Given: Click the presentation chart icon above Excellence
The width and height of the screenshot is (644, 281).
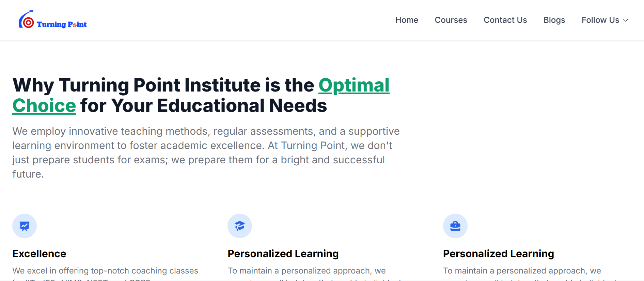Looking at the screenshot, I should pyautogui.click(x=25, y=226).
